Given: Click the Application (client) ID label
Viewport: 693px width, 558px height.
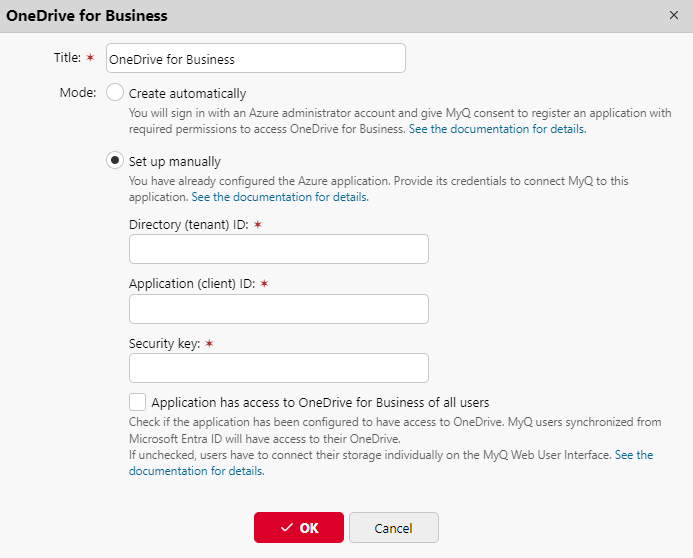Looking at the screenshot, I should [x=192, y=284].
